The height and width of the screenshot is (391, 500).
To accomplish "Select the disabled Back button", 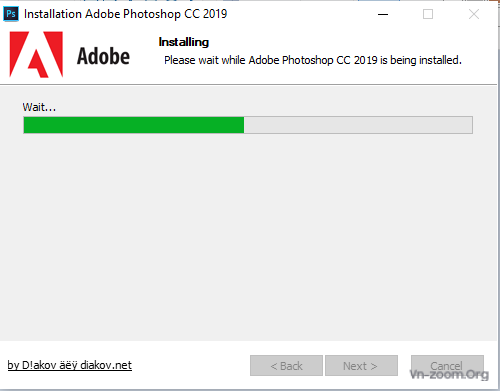I will coord(286,366).
